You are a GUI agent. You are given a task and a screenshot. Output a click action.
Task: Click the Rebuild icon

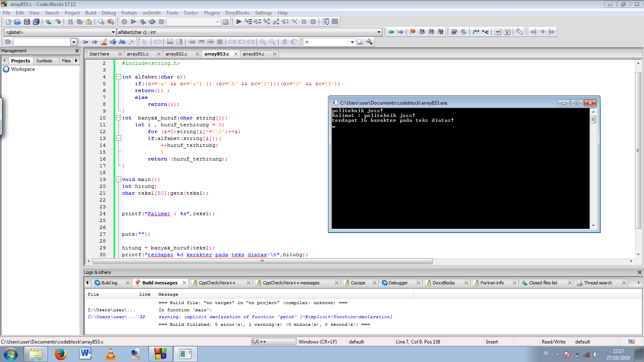pyautogui.click(x=152, y=22)
